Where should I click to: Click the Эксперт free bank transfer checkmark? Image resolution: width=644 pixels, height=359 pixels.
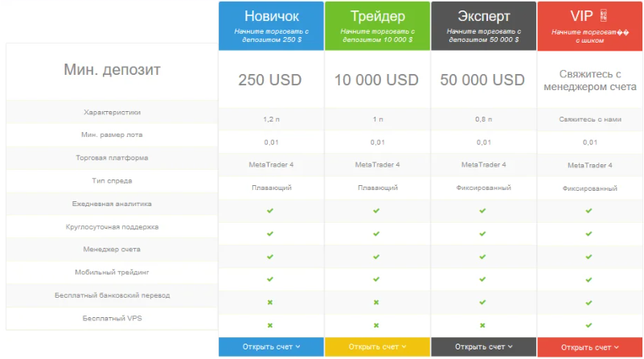pos(482,303)
